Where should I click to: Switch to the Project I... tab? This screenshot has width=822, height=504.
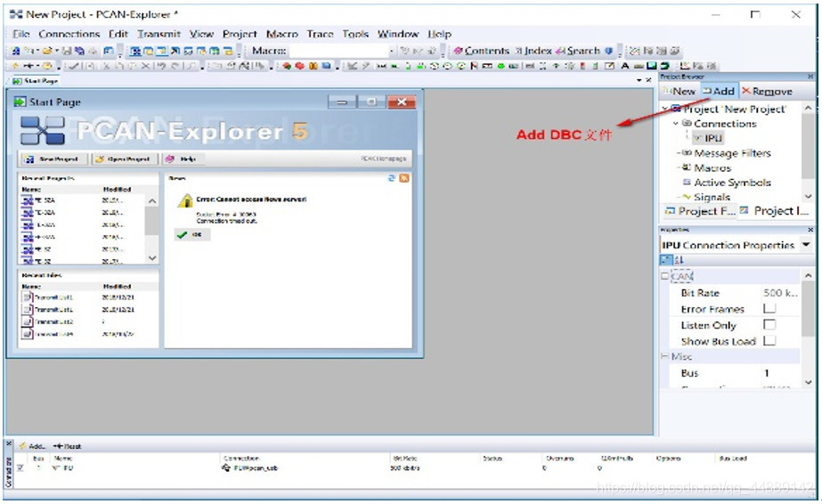(x=774, y=211)
